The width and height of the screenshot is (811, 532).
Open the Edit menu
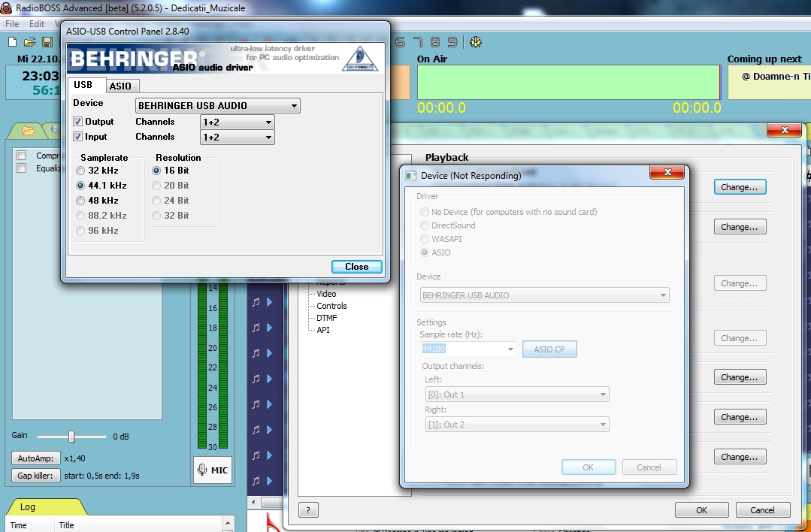pyautogui.click(x=37, y=24)
